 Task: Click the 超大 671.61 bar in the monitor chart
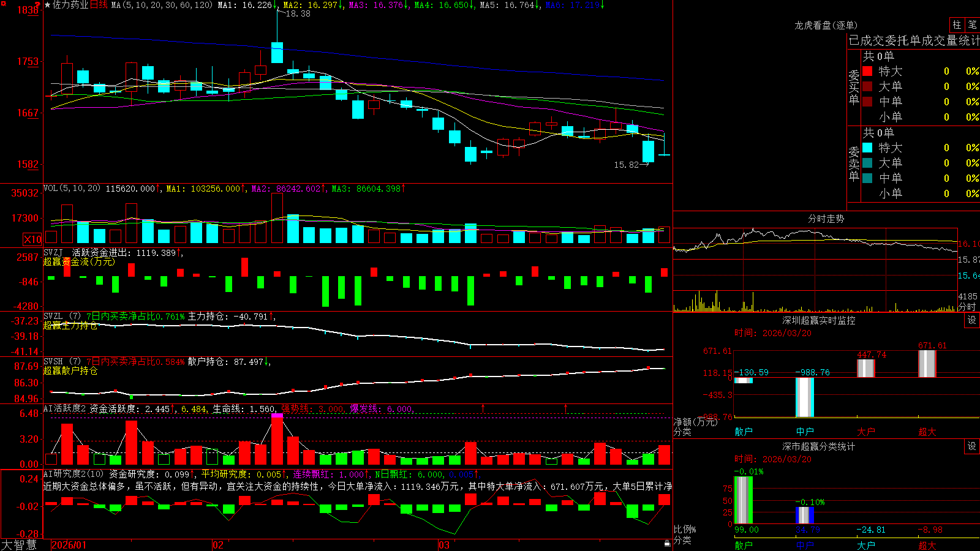click(x=927, y=364)
